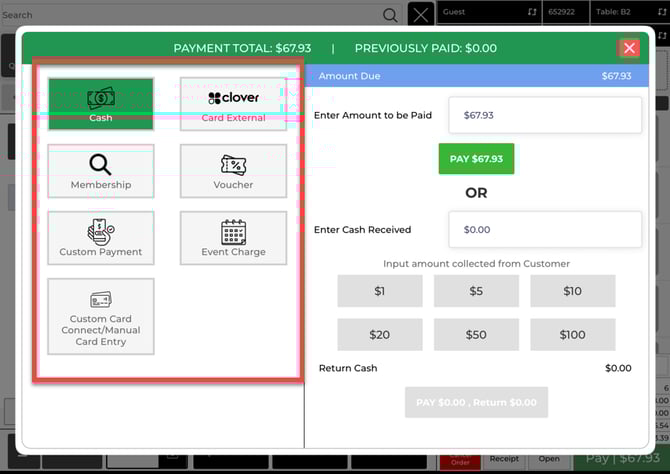
Task: Add $1 cash received
Action: [380, 291]
